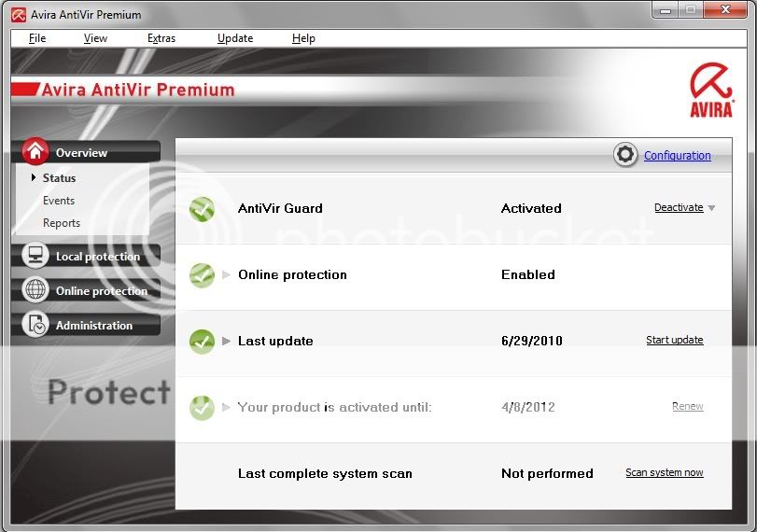Image resolution: width=757 pixels, height=532 pixels.
Task: Expand the Online protection details
Action: (226, 274)
